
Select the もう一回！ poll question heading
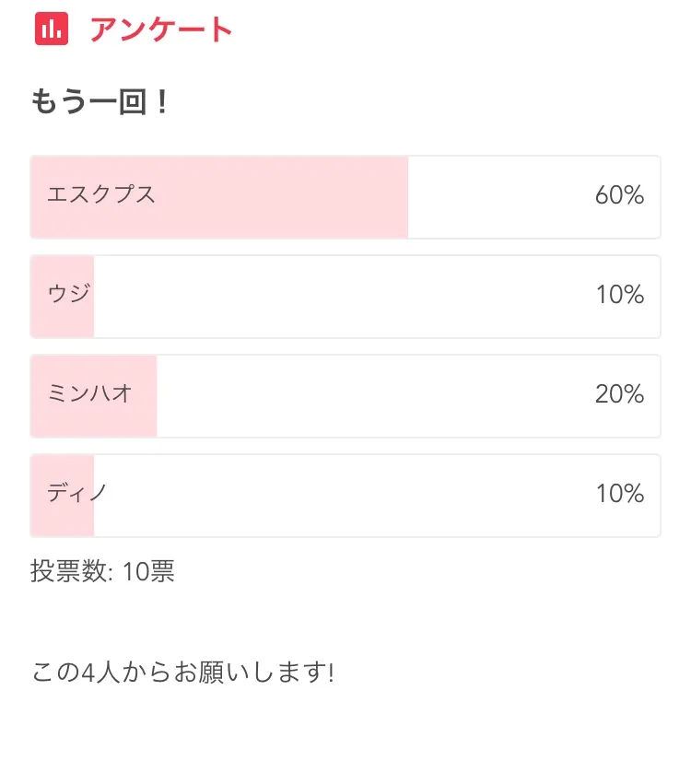pos(100,102)
